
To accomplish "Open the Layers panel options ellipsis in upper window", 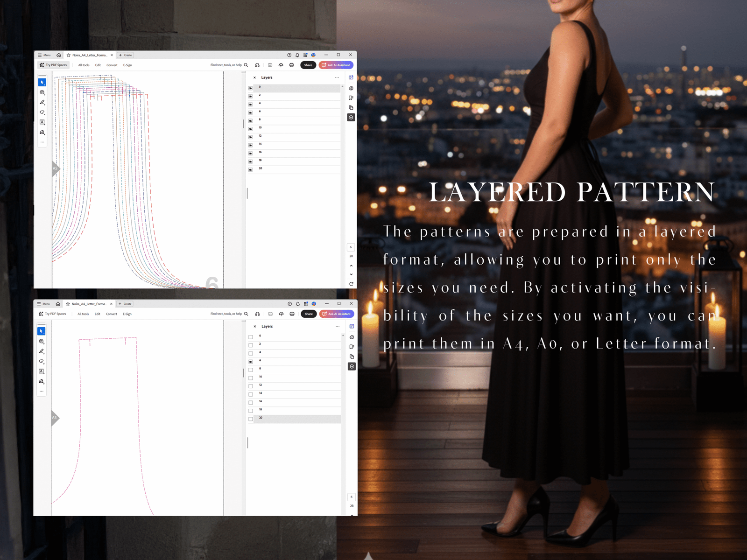I will [337, 77].
